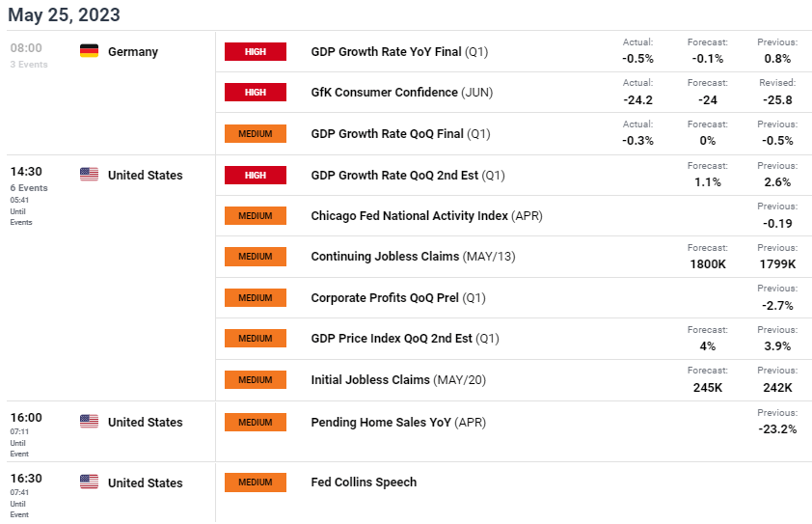Click the Germany flag icon
This screenshot has height=524, width=812.
tap(89, 51)
